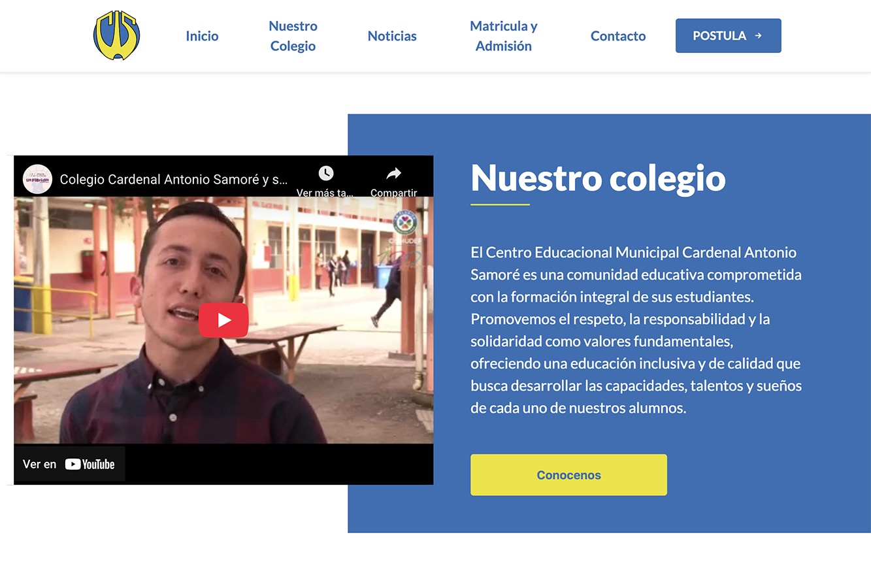Open share options via the Compartir arrow icon

tap(393, 173)
